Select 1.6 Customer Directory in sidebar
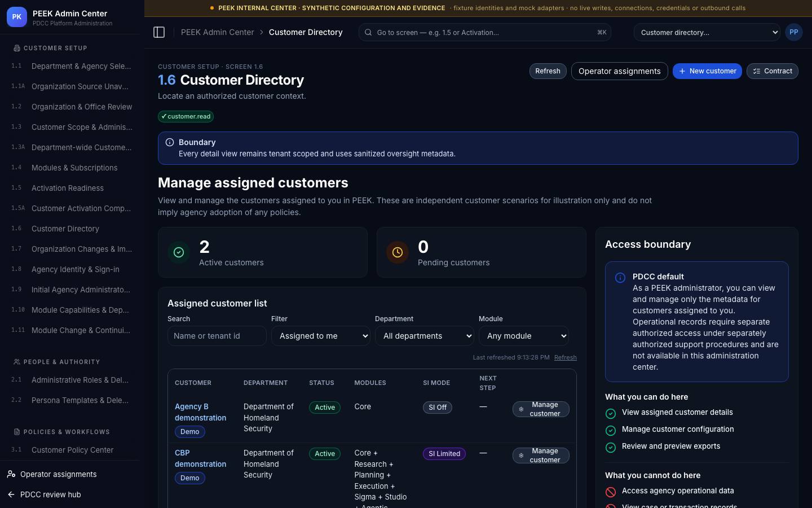 72,229
